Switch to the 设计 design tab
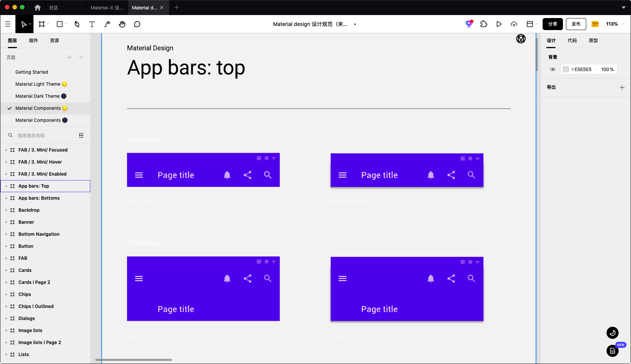 (551, 41)
